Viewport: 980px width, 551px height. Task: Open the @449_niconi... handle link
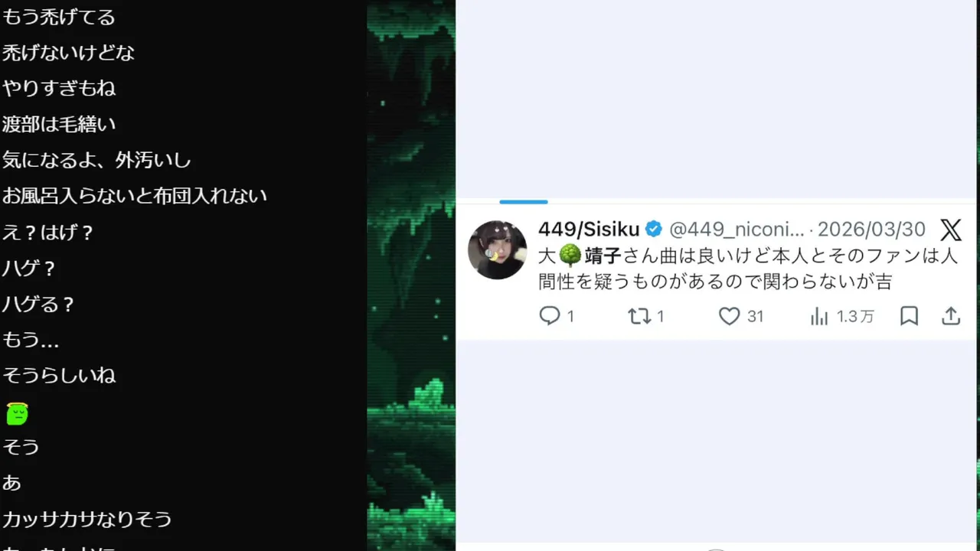(737, 230)
